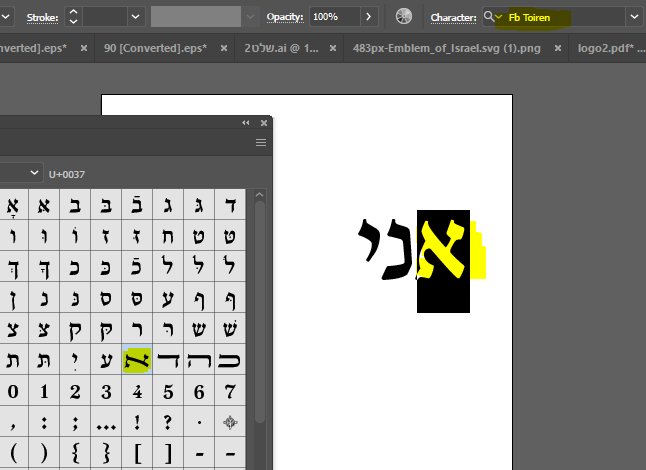The height and width of the screenshot is (470, 646).
Task: Select the Shin glyph without dot
Action: (199, 329)
